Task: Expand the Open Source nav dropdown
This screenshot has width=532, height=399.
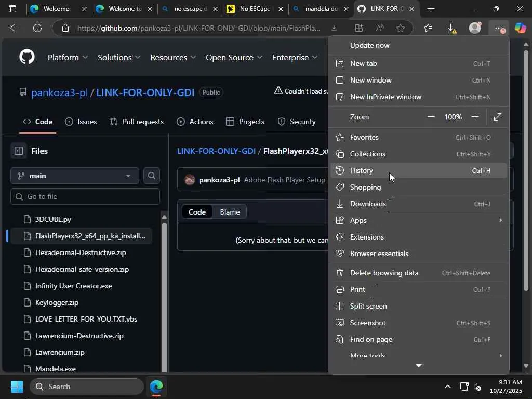Action: 234,57
